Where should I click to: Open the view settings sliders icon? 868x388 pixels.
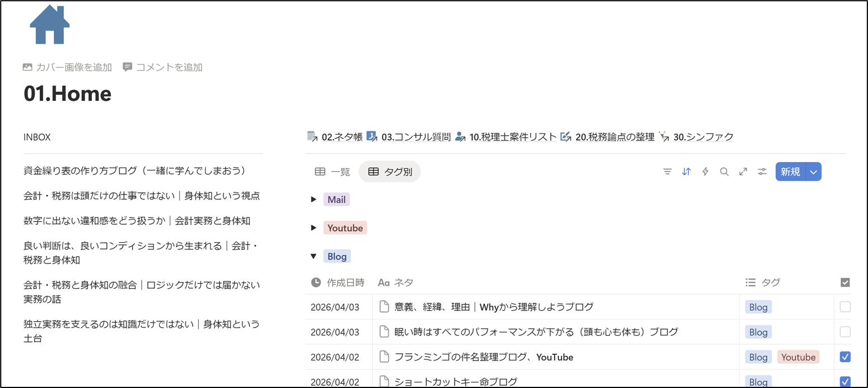tap(762, 172)
